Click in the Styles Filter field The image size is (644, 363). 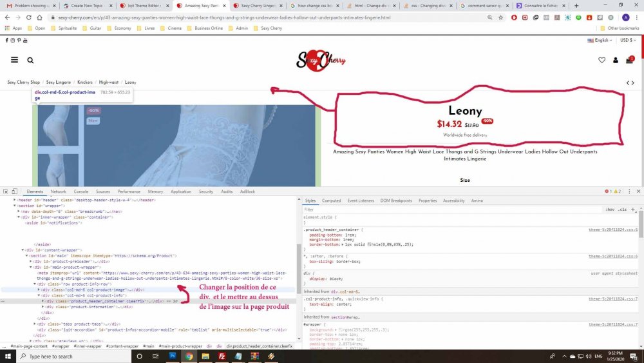coord(452,210)
